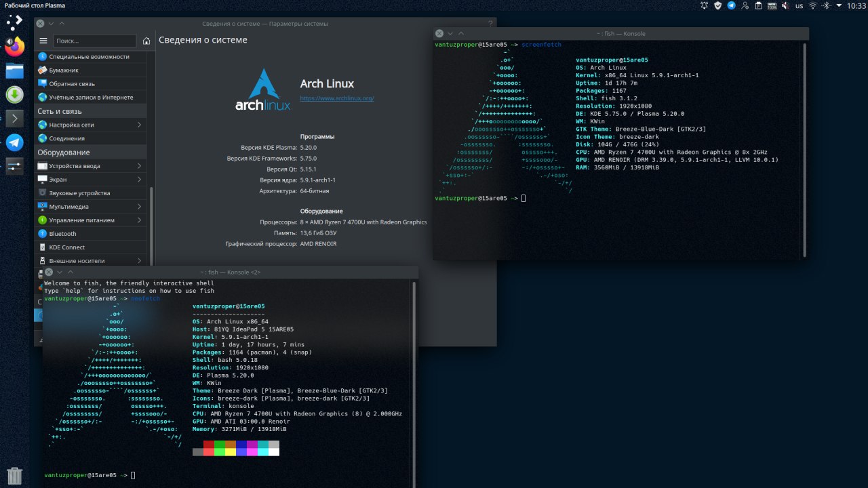This screenshot has width=868, height=488.
Task: Open the archlinux.org website link
Action: (x=337, y=98)
